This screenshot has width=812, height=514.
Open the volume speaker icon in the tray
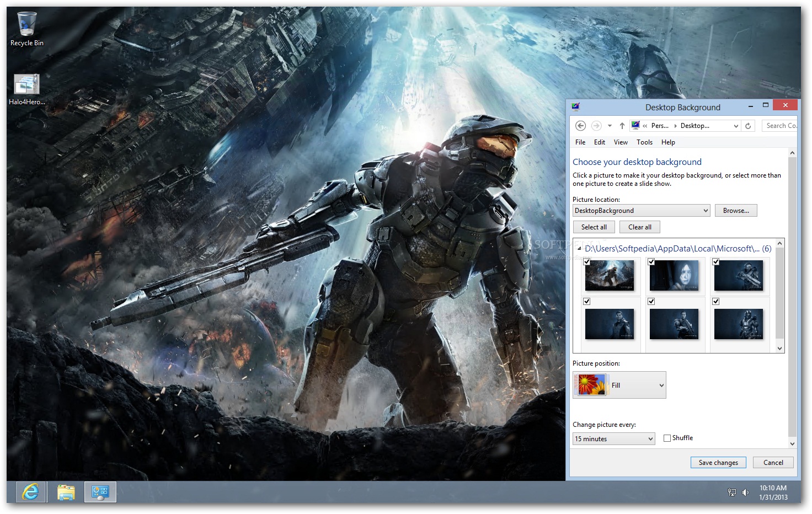click(745, 492)
